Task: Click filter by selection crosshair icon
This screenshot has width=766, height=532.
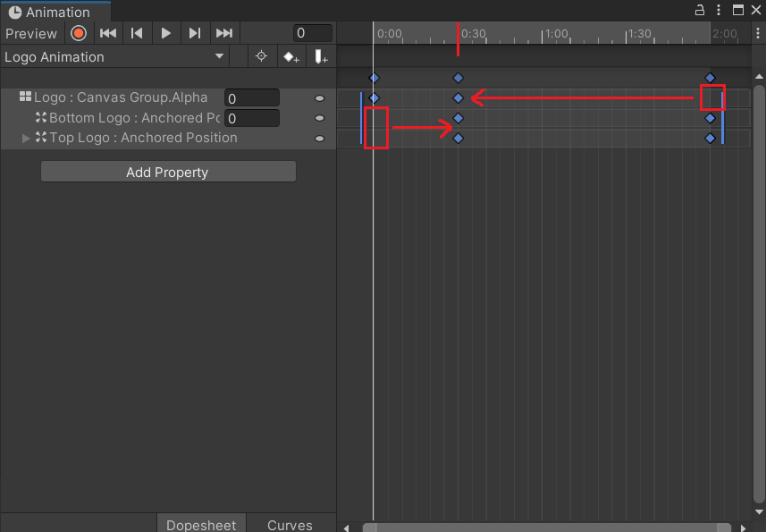Action: (x=261, y=56)
